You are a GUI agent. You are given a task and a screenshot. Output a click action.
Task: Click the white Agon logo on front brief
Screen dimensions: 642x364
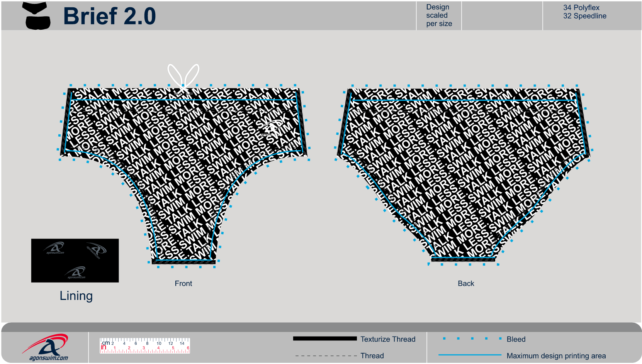click(272, 128)
